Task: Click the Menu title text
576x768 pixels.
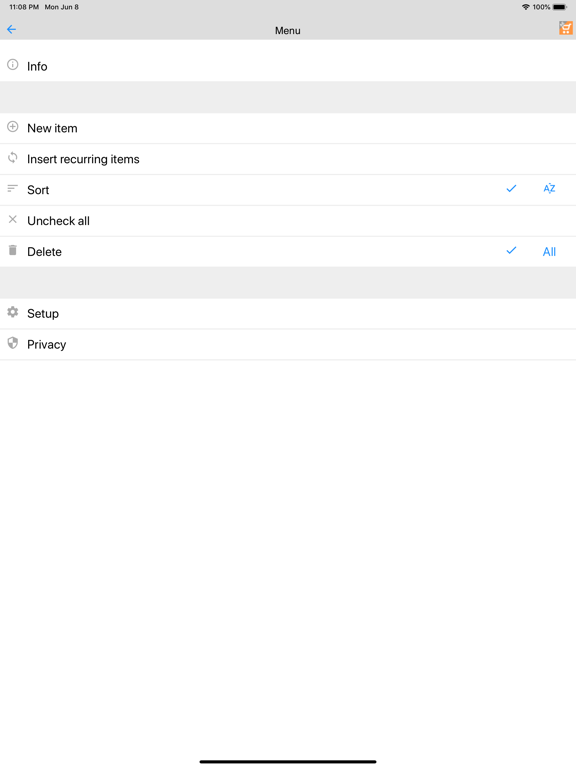Action: pyautogui.click(x=288, y=30)
